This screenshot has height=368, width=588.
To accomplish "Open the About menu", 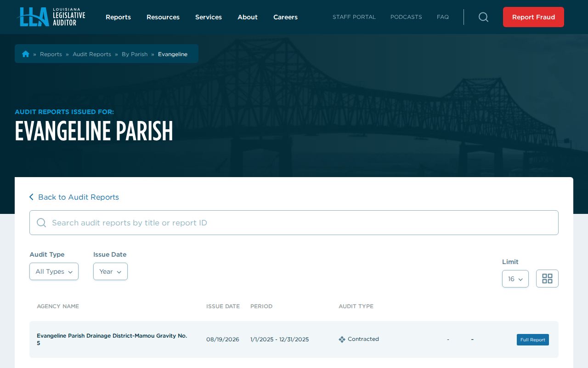I will point(248,17).
